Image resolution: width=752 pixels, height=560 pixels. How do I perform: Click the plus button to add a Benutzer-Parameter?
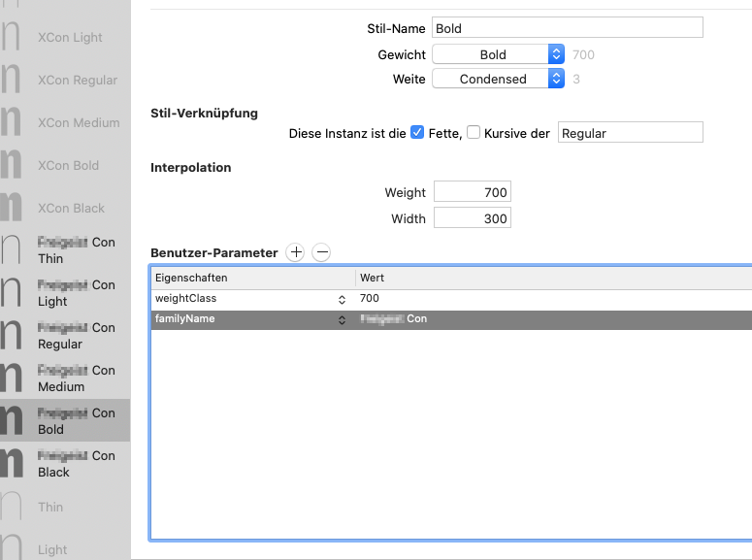296,252
